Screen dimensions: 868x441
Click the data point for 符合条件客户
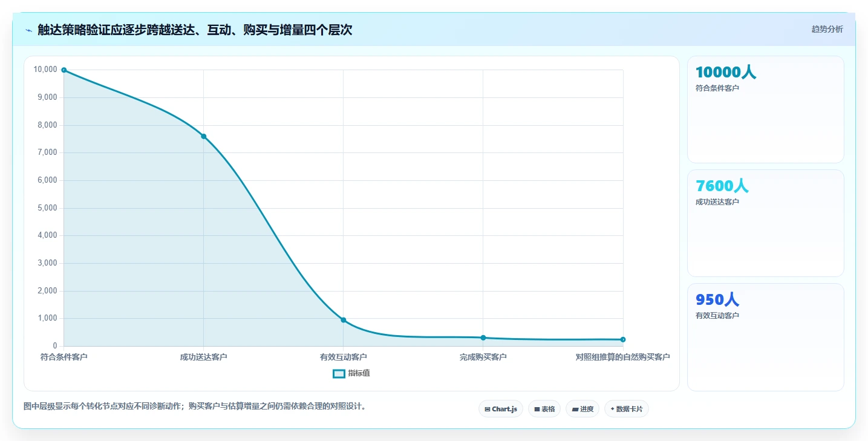(x=64, y=70)
